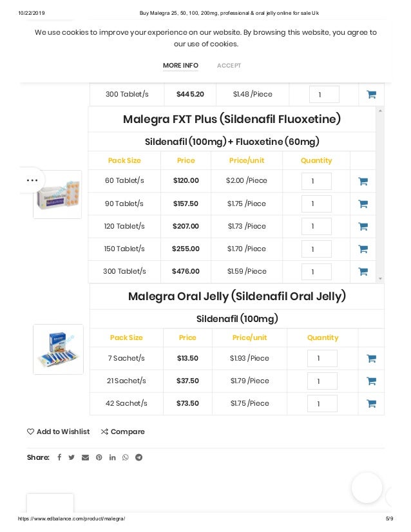Open Malegra FXT Plus product thumbnail

(x=58, y=194)
